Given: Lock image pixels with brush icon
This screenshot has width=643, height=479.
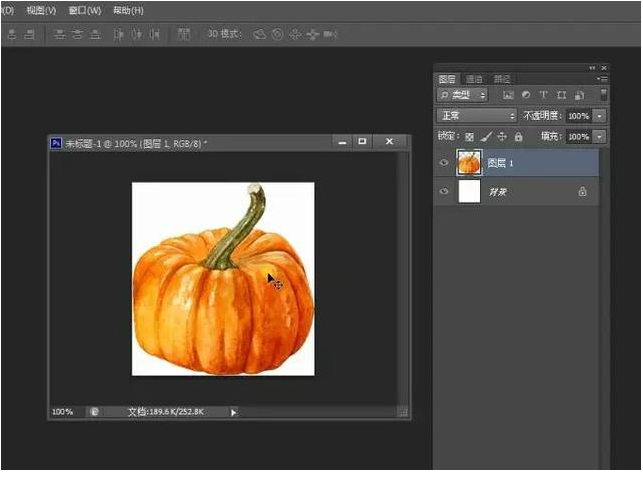Looking at the screenshot, I should coord(486,136).
